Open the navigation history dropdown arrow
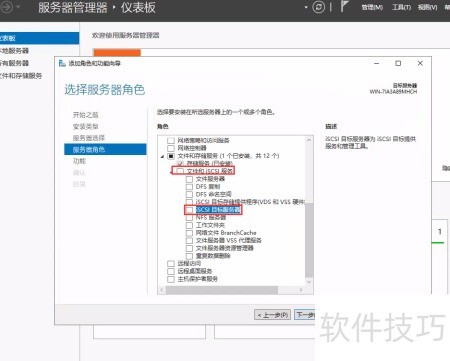Image resolution: width=450 pixels, height=361 pixels. [18, 7]
